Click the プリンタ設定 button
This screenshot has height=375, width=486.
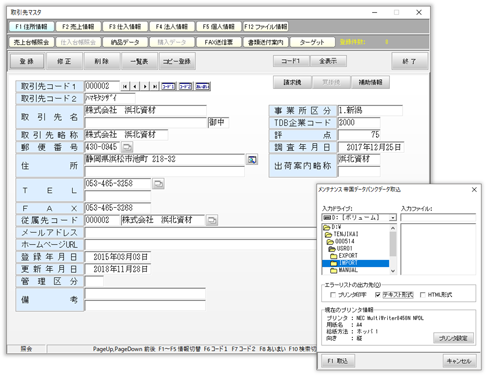[453, 338]
